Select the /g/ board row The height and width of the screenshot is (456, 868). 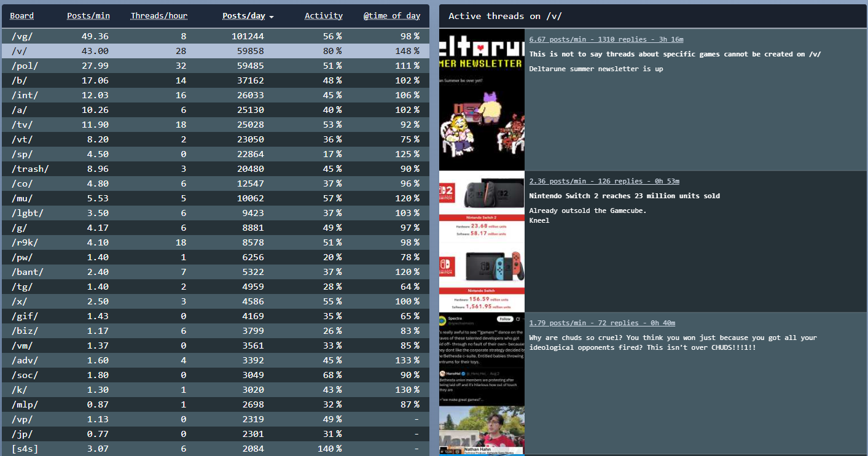(x=216, y=228)
